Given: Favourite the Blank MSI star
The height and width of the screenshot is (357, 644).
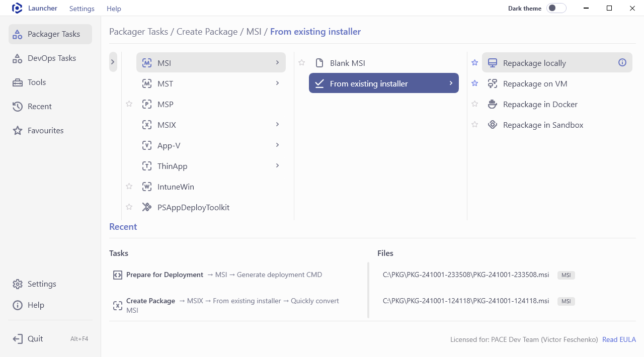Looking at the screenshot, I should [x=302, y=62].
